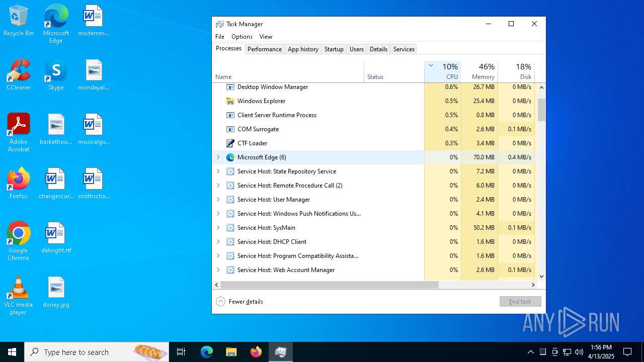The width and height of the screenshot is (644, 362).
Task: Sort processes by Disk column
Action: pos(516,71)
